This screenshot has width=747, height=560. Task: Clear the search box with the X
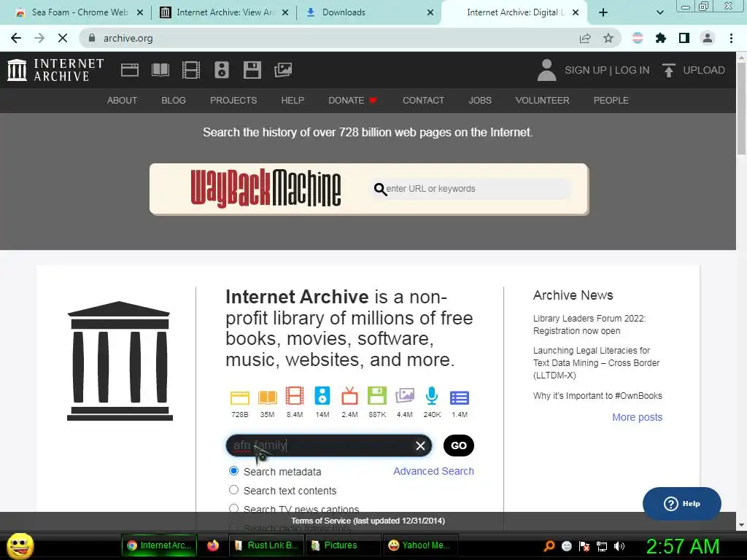click(x=420, y=446)
